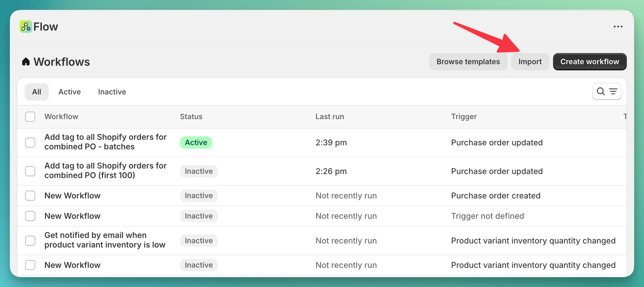The height and width of the screenshot is (287, 644).
Task: Select the header checkbox to select all workflows
Action: (x=30, y=117)
